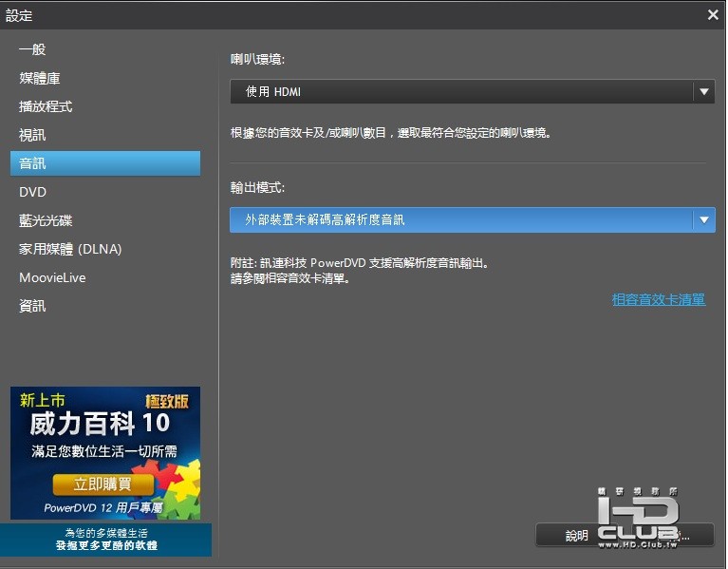This screenshot has width=728, height=569.
Task: Open the DVD settings category
Action: point(32,192)
